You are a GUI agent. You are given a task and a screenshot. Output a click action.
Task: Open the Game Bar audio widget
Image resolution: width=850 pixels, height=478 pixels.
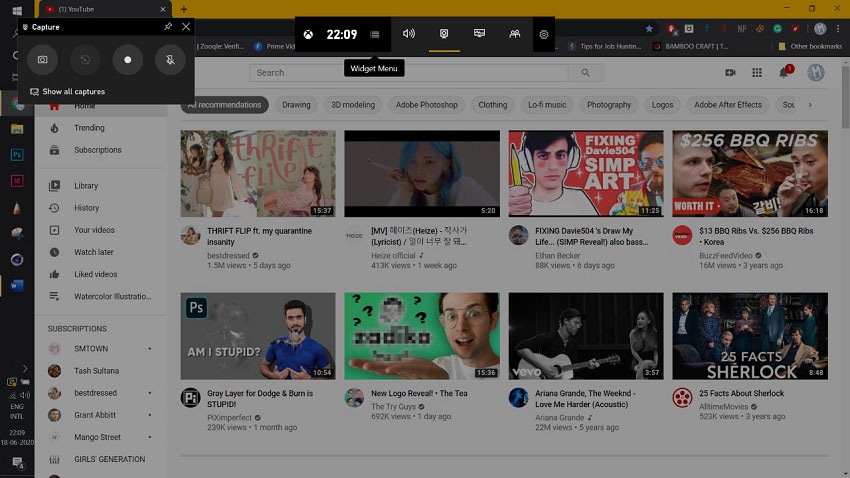[x=409, y=34]
